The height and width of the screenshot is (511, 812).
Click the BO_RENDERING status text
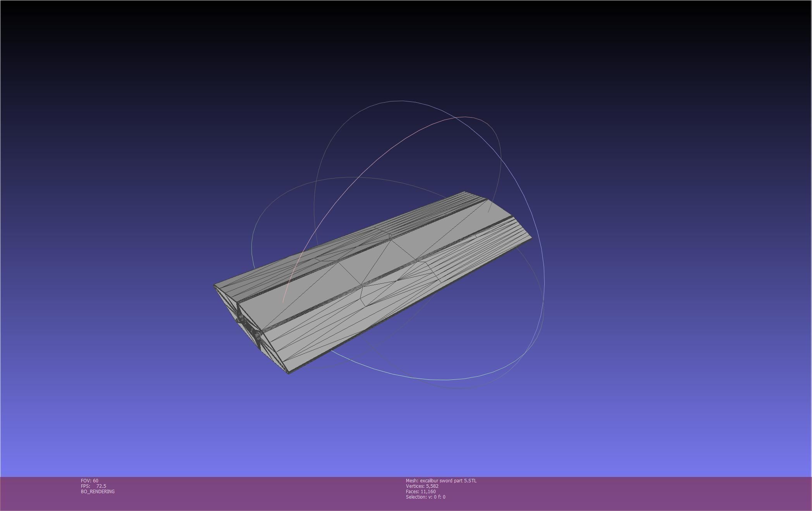pyautogui.click(x=98, y=491)
